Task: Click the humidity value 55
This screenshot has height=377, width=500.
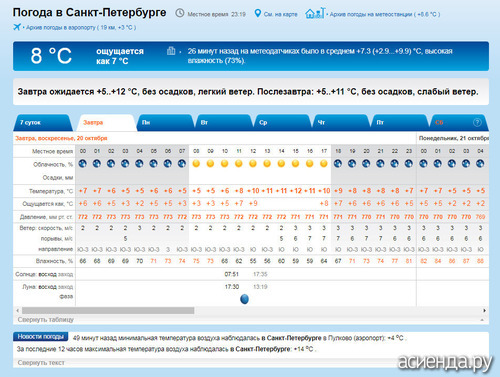Action: coord(253,261)
